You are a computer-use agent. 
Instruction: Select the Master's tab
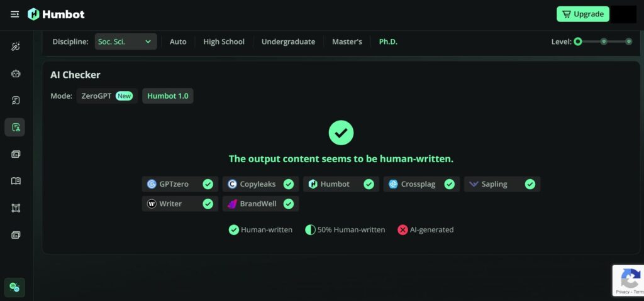point(347,41)
